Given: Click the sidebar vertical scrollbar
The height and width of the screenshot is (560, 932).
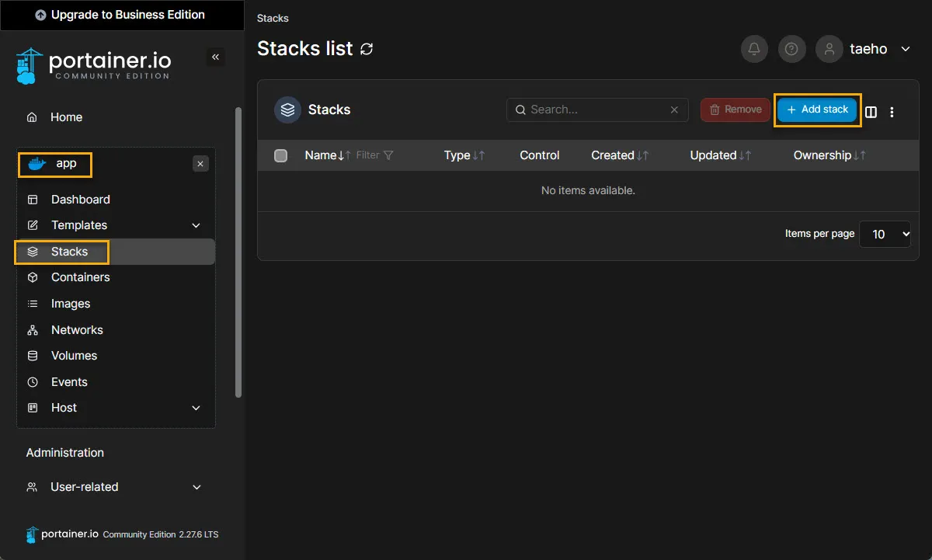Looking at the screenshot, I should pyautogui.click(x=238, y=249).
